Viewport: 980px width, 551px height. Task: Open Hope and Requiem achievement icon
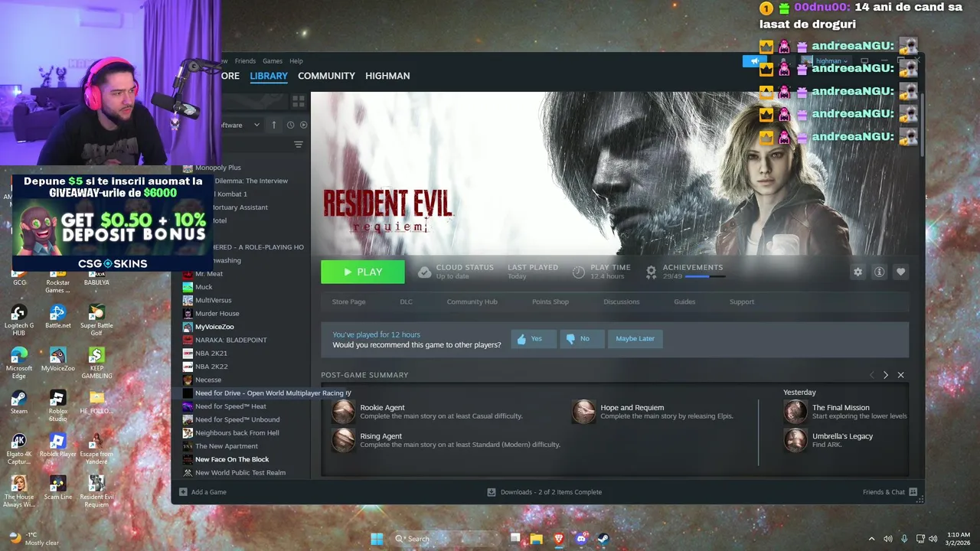pos(583,412)
